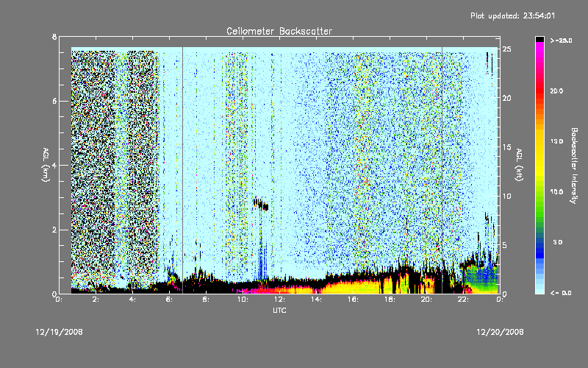Click the 'AGL (km)' left axis label
This screenshot has height=368, width=588.
[46, 165]
